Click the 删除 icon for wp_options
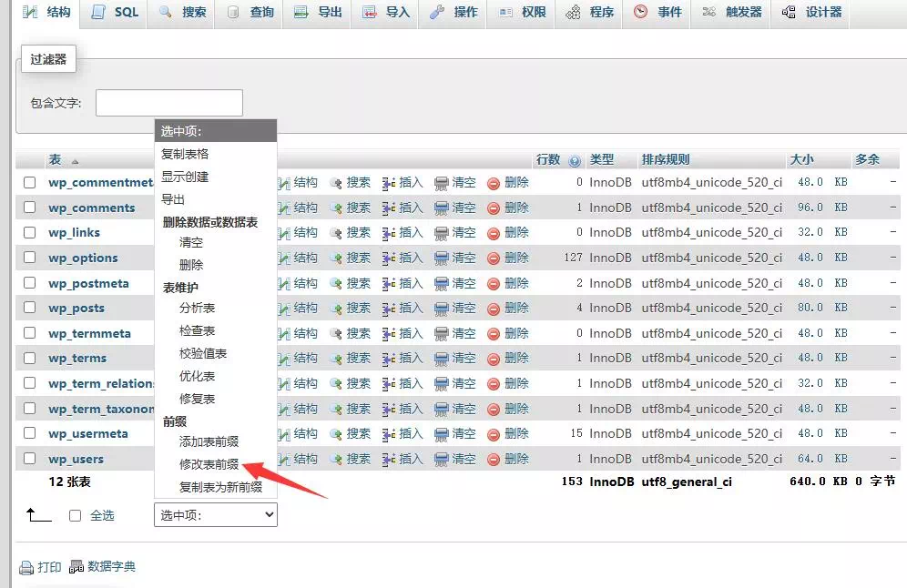The image size is (907, 588). point(494,259)
